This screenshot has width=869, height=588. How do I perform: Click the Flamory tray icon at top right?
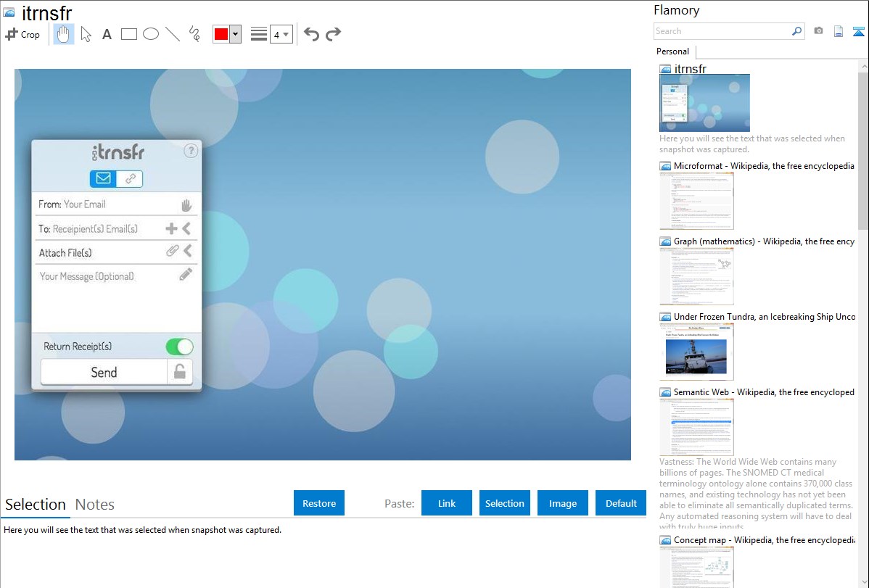coord(858,31)
